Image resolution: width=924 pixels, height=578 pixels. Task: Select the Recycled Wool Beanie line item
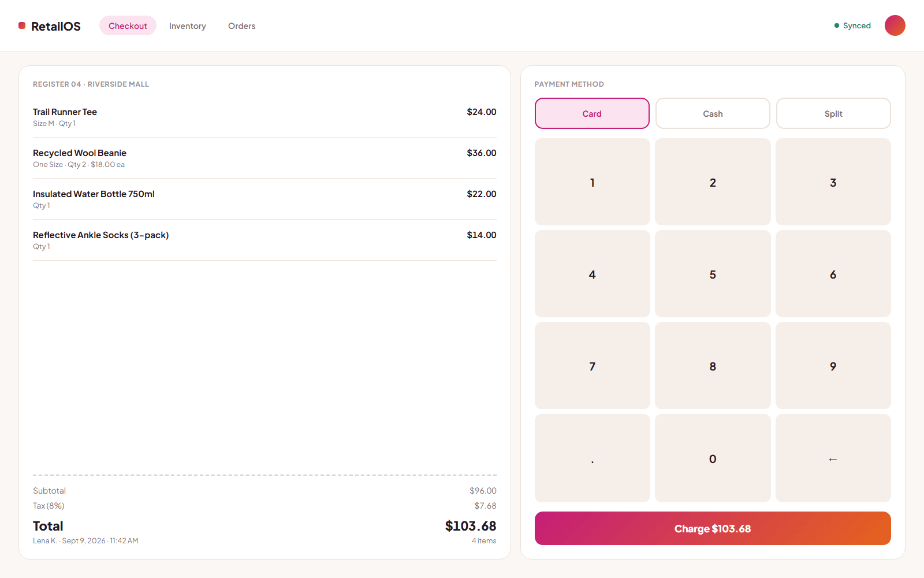pos(264,158)
